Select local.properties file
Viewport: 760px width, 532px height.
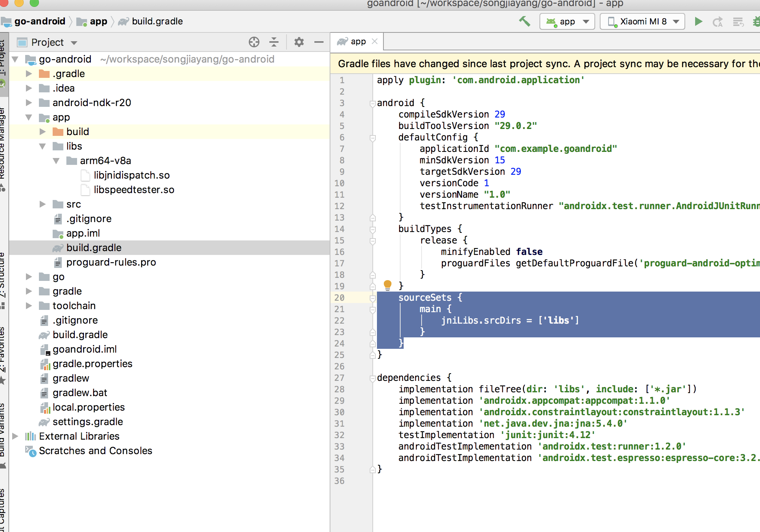point(89,407)
